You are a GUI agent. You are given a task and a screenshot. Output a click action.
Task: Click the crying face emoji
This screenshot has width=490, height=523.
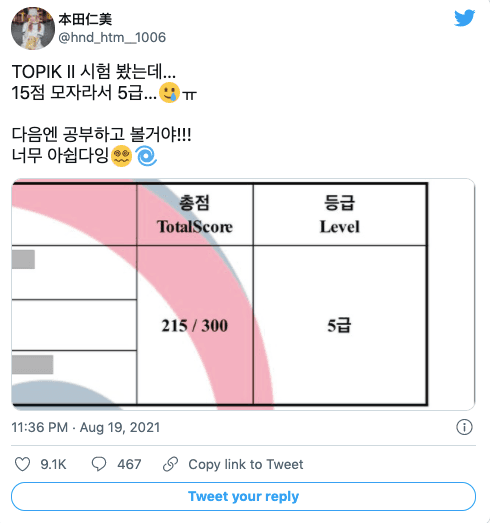pos(169,93)
